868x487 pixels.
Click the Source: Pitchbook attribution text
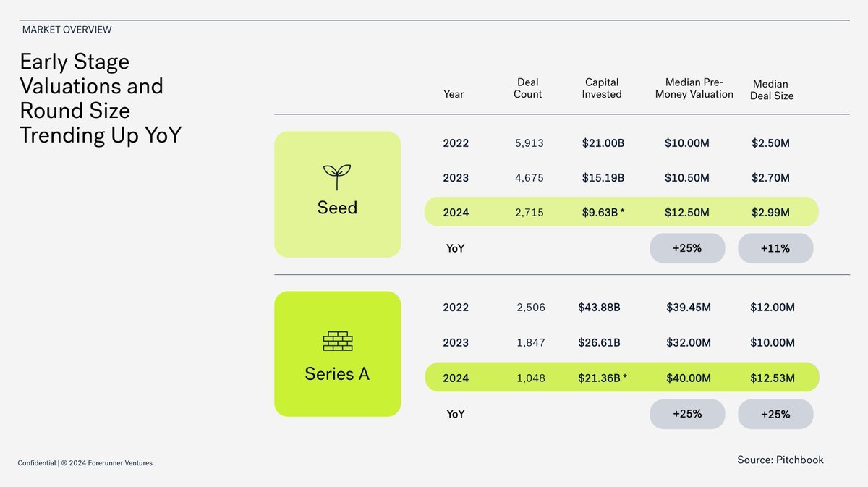780,460
